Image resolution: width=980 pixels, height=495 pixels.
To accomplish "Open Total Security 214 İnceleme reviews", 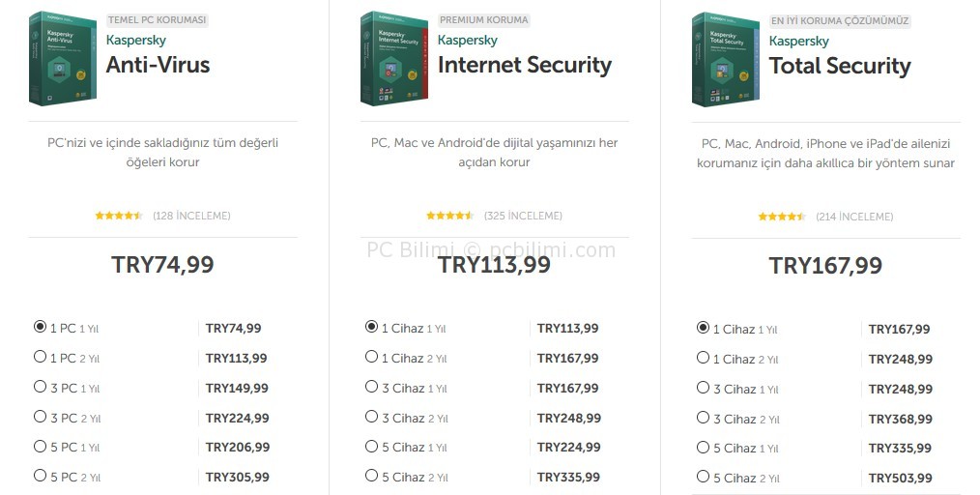I will [854, 217].
